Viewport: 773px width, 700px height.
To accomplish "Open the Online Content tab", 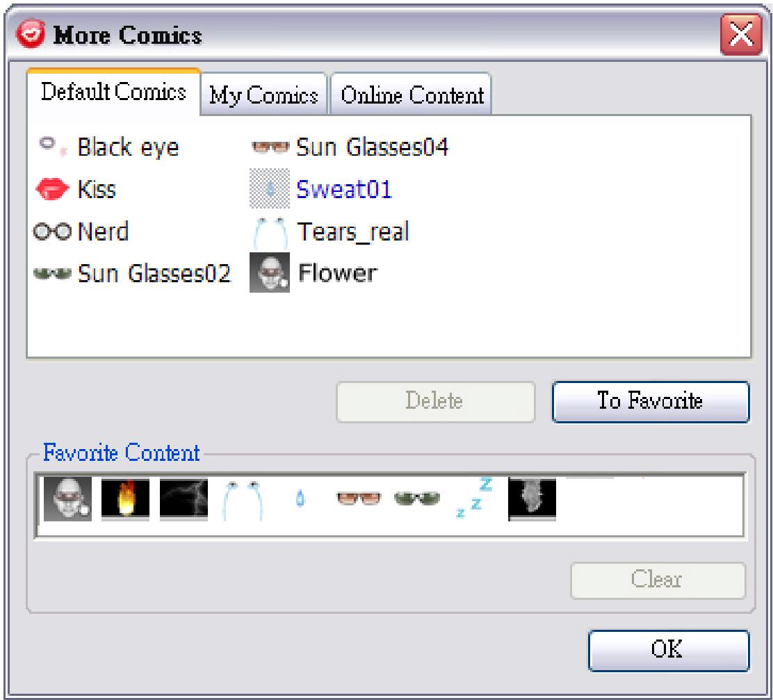I will pos(412,95).
